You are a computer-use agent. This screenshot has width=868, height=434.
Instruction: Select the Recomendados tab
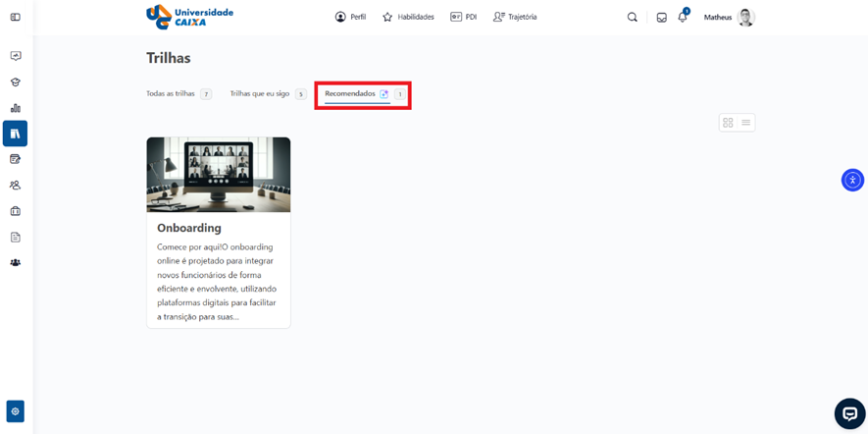350,94
